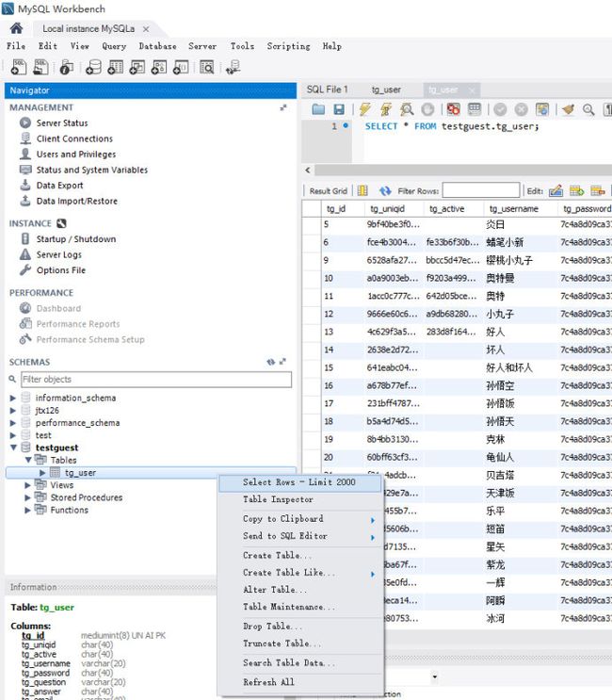Click the Filter Rows input field
Viewport: 612px width, 700px height.
tap(481, 190)
